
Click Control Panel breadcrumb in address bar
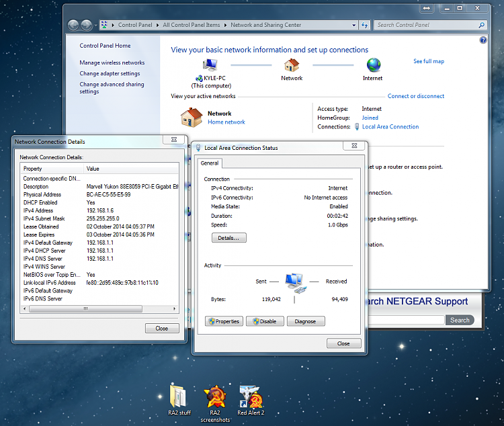135,25
